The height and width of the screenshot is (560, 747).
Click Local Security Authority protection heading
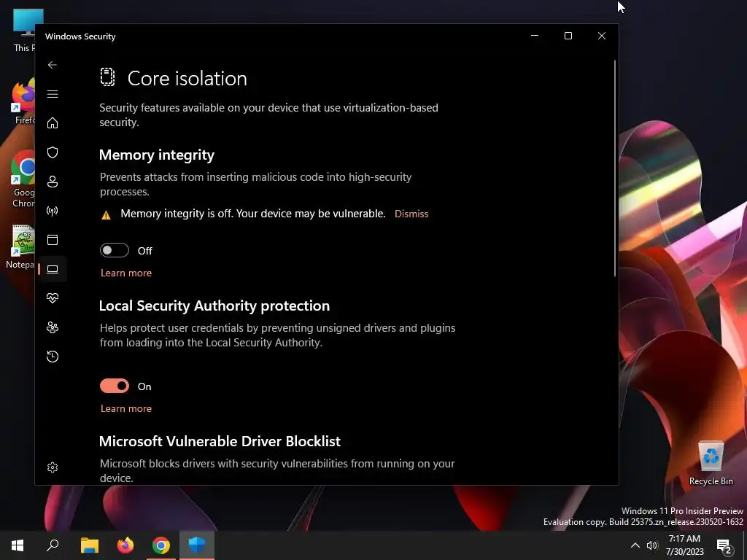click(x=214, y=306)
